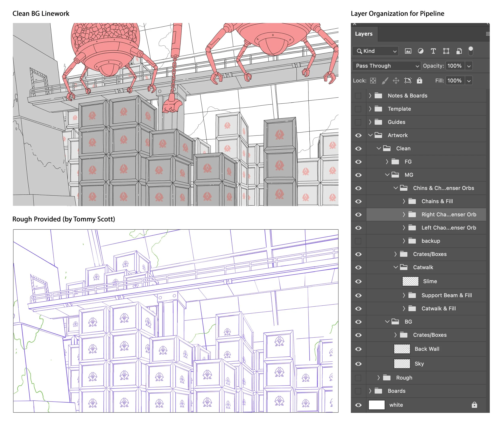The image size is (504, 434).
Task: Hide the Slime layer
Action: (358, 281)
